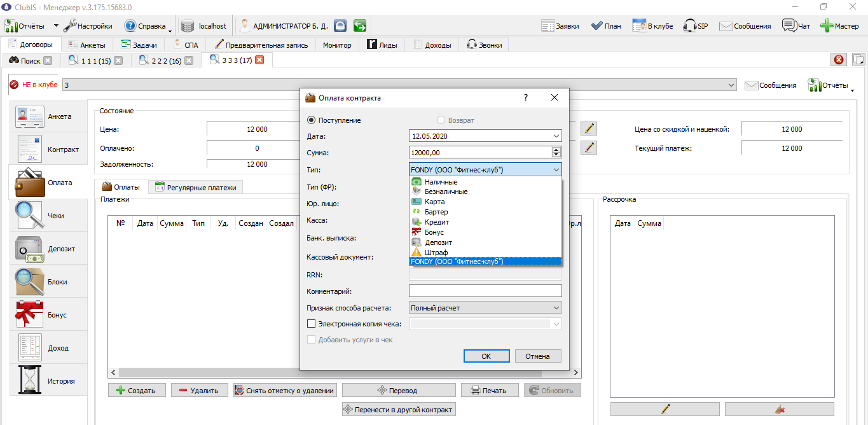Click Отмена to cancel payment dialog
Viewport: 868px width, 425px height.
click(x=537, y=356)
